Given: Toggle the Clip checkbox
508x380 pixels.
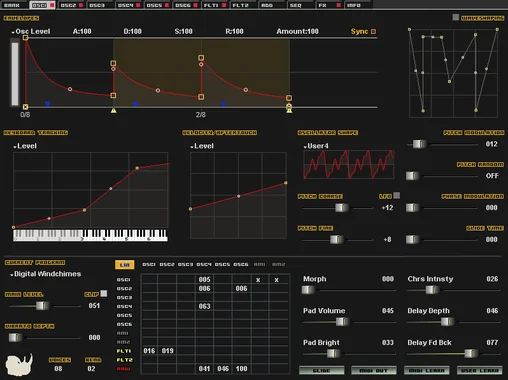Looking at the screenshot, I should tap(104, 293).
